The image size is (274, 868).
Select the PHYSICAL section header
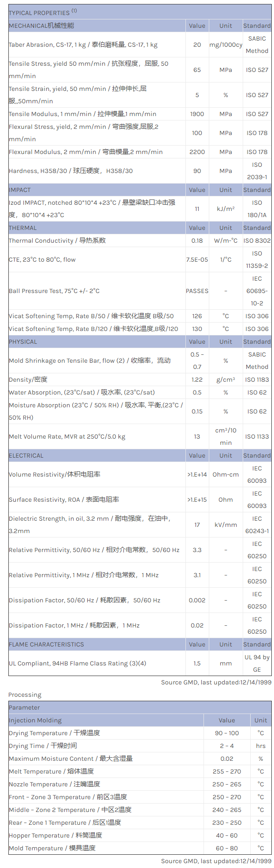[23, 342]
